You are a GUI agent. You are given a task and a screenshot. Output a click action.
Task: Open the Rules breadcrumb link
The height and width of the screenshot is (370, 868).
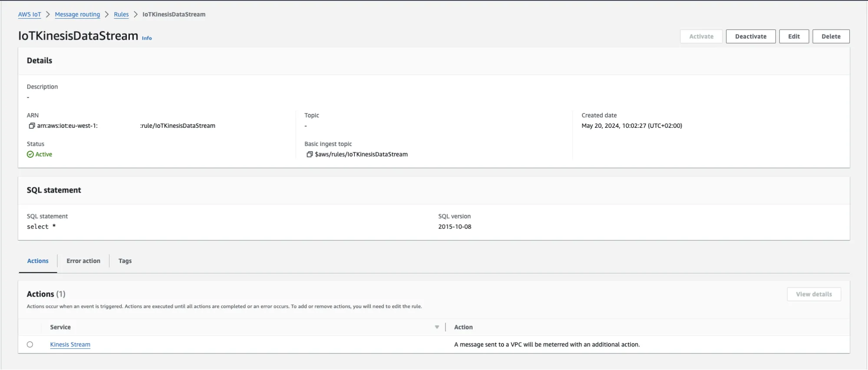121,14
